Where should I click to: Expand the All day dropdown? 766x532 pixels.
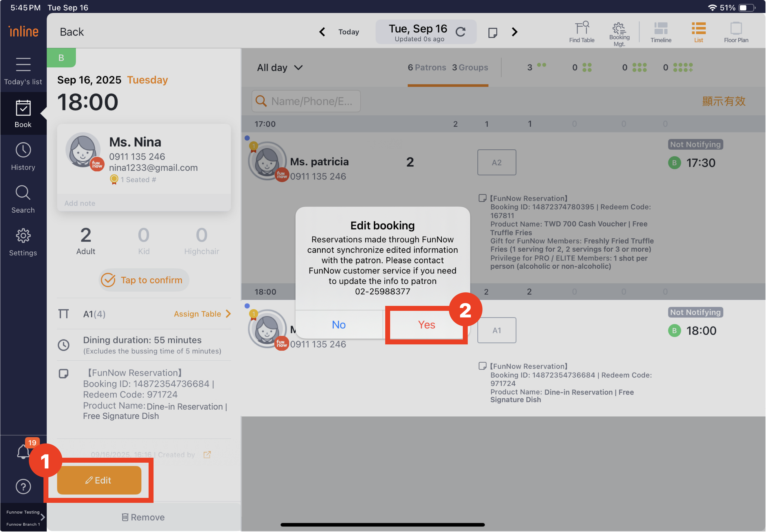pyautogui.click(x=280, y=68)
